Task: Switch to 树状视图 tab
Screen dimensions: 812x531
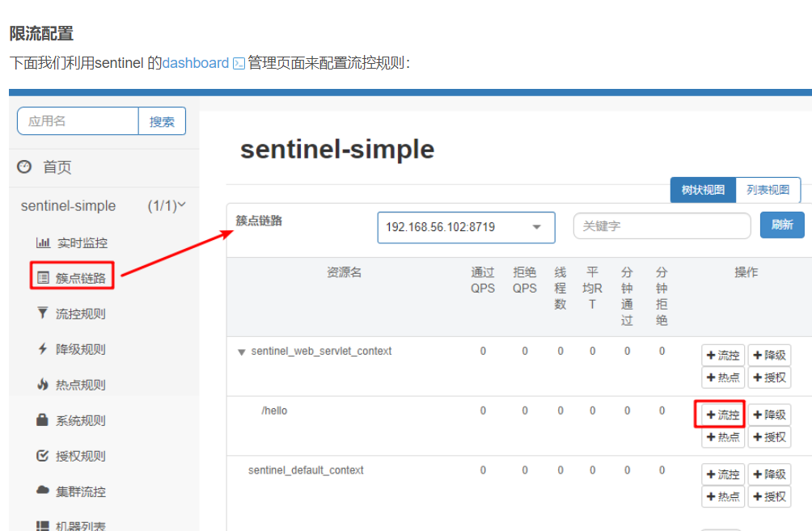Action: [703, 190]
